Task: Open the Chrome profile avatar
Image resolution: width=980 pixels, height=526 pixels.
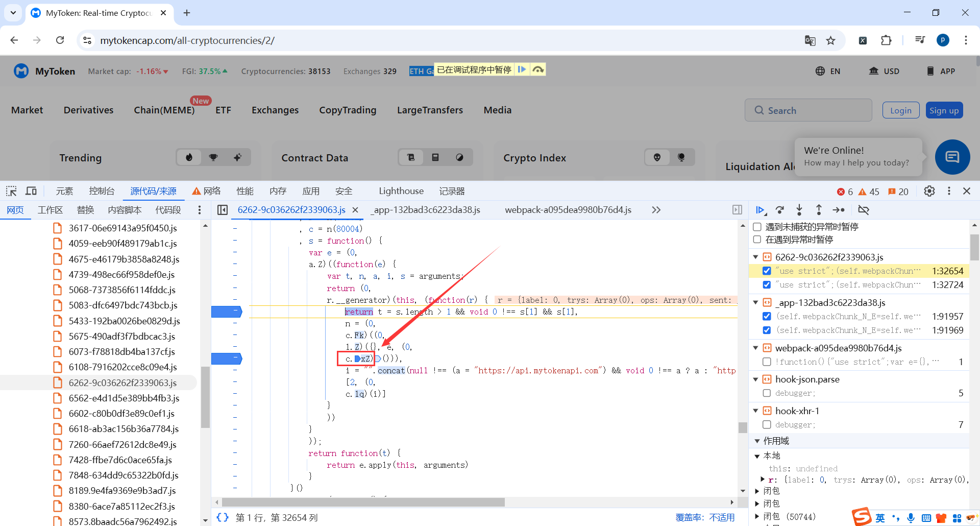Action: coord(943,40)
